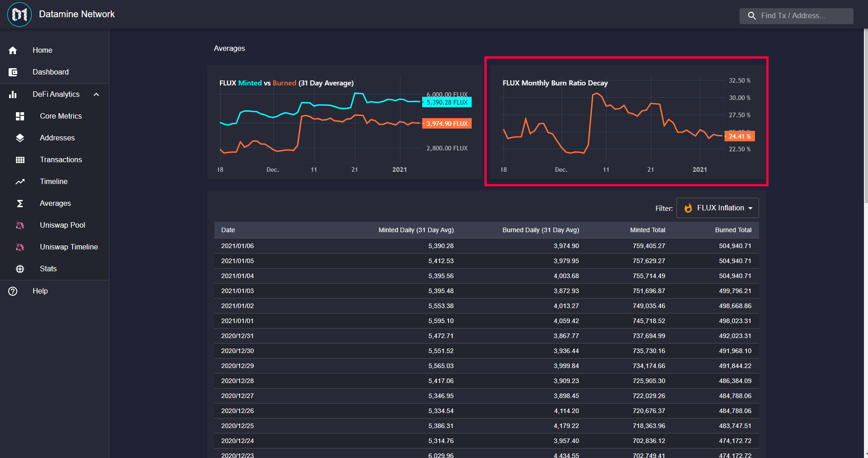Click minted total 718,363.96
Image resolution: width=868 pixels, height=458 pixels.
click(x=649, y=426)
